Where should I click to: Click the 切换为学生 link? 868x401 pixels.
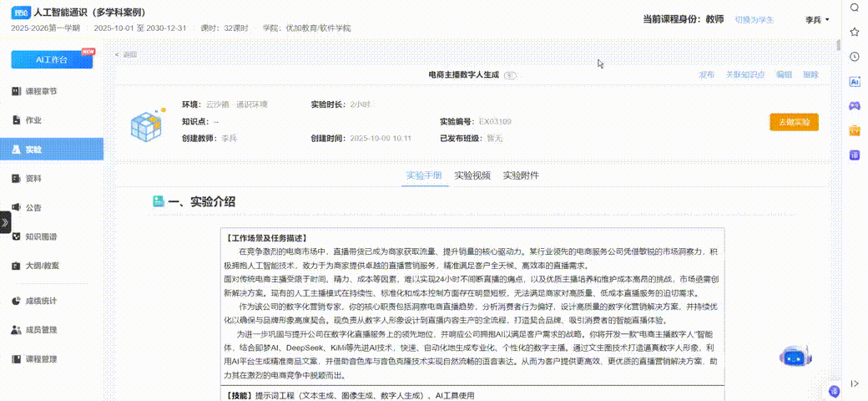point(754,19)
